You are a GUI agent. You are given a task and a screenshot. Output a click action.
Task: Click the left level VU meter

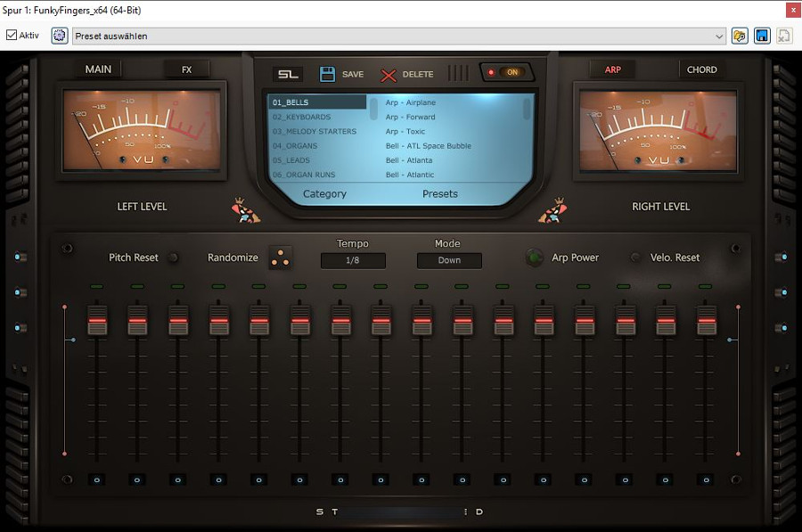142,130
